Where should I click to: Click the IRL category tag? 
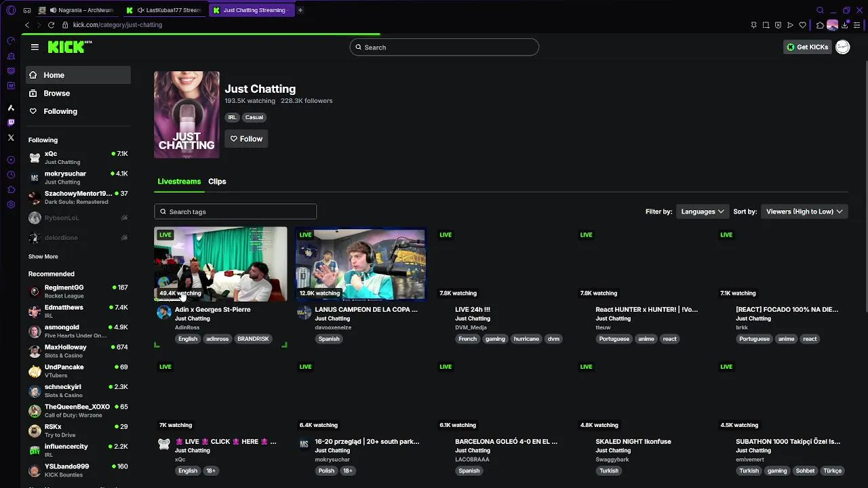click(x=232, y=117)
